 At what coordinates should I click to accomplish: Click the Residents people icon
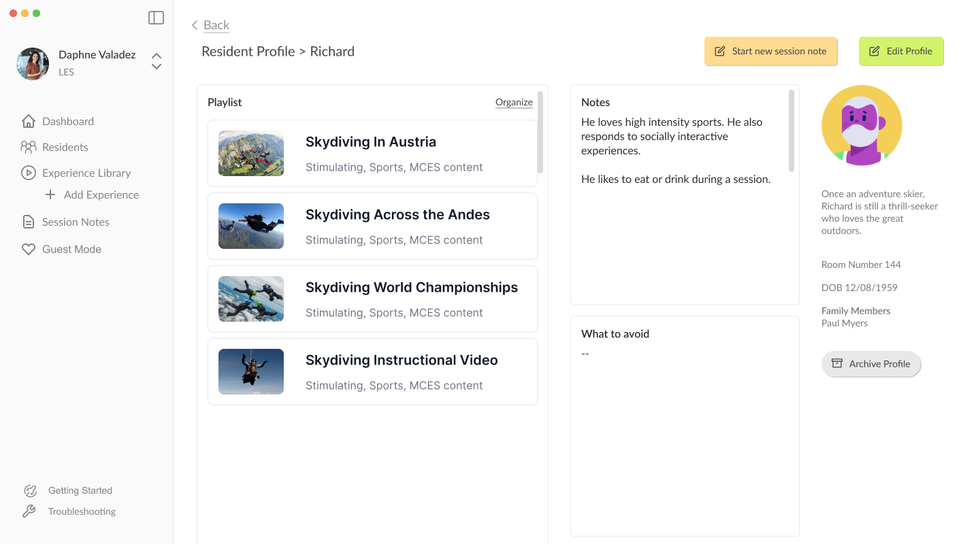coord(29,147)
